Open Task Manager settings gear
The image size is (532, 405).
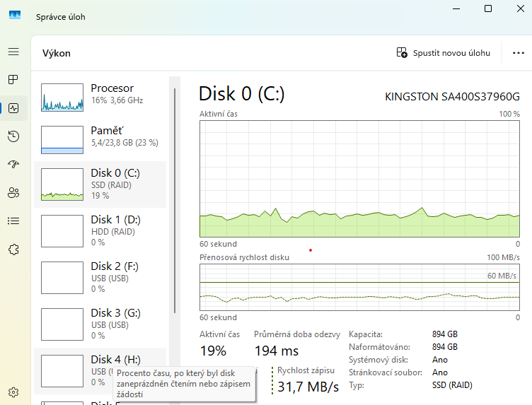13,392
